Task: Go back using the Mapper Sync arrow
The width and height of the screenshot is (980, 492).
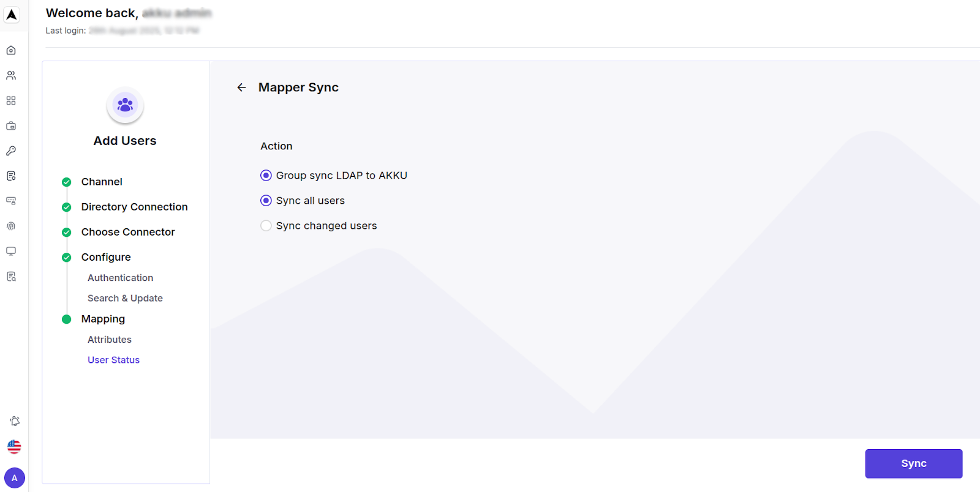Action: 241,88
